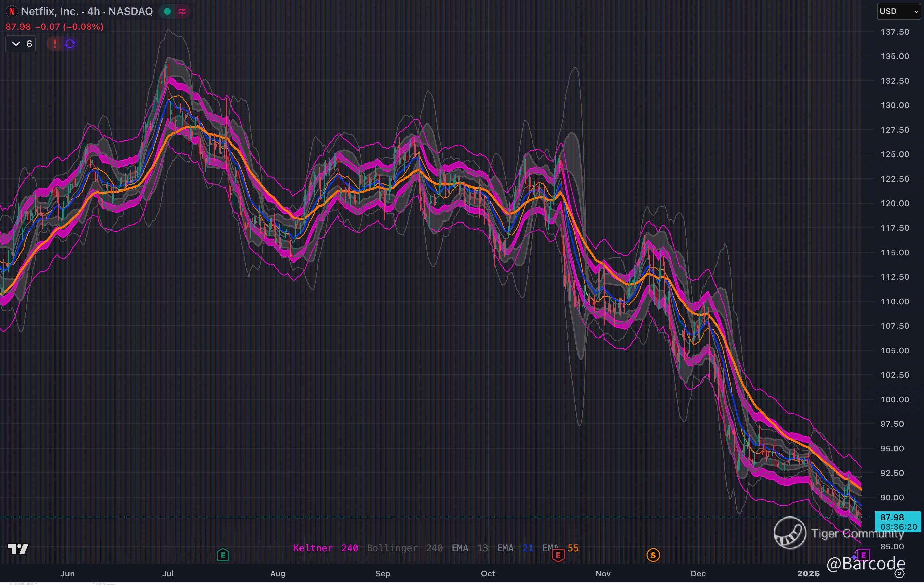Click the purple refresh sync icon
Viewport: 924px width, 585px height.
[70, 44]
